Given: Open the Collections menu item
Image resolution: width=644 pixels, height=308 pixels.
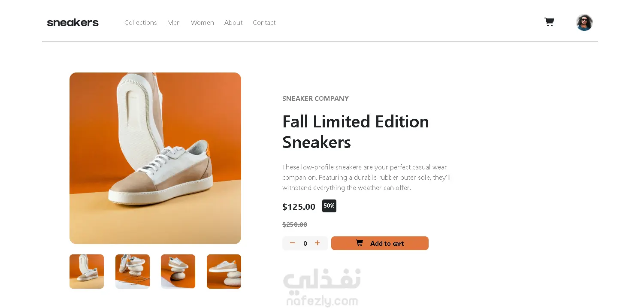Looking at the screenshot, I should tap(141, 23).
